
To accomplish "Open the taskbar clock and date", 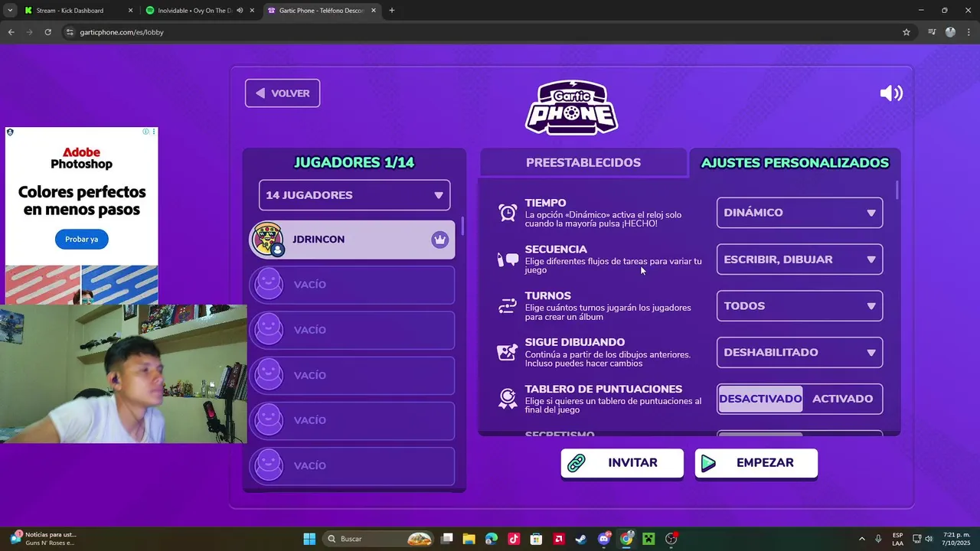I will pos(956,539).
